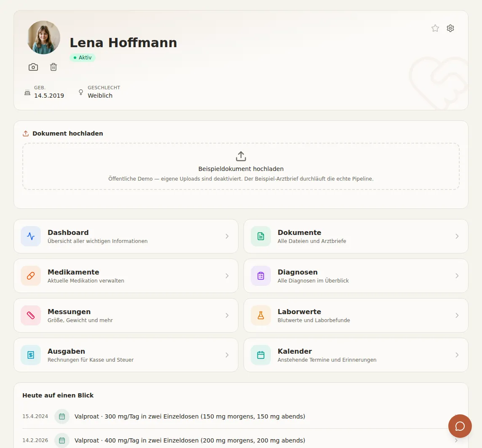482x448 pixels.
Task: Click the date 14.2.2026
Action: [35, 440]
